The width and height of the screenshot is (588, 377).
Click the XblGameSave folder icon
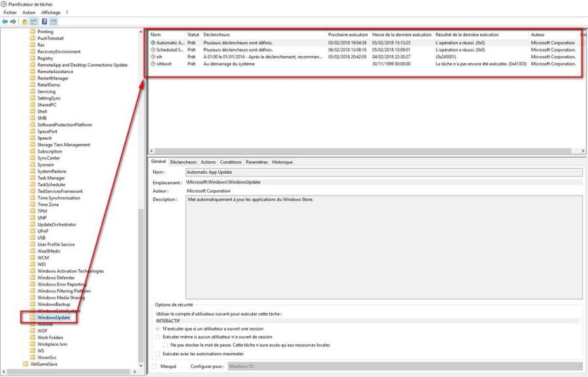[x=25, y=364]
